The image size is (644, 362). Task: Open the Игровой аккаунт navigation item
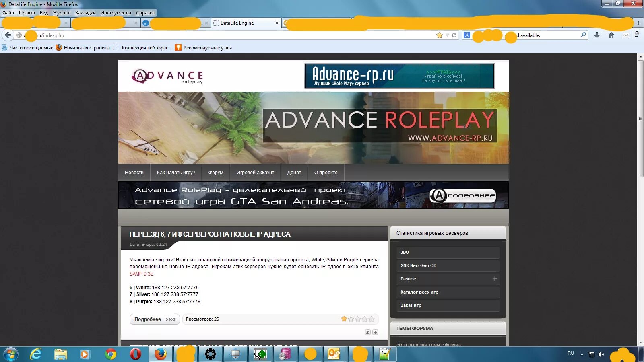[255, 173]
